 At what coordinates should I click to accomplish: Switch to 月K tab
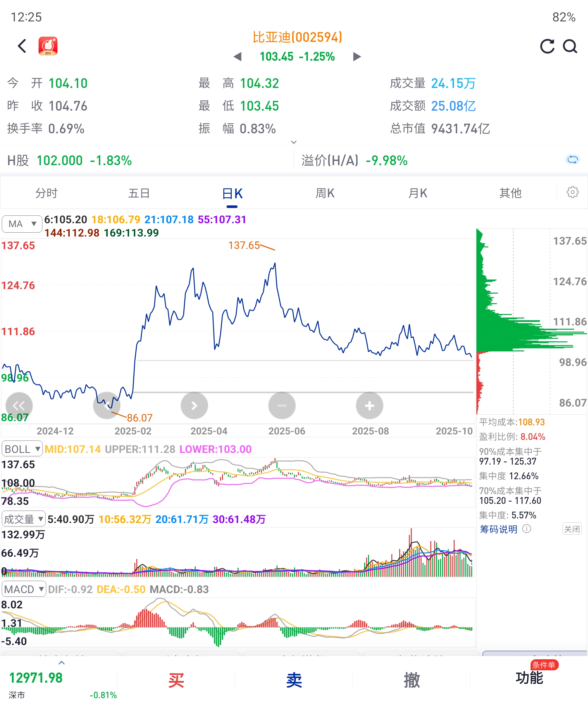coord(418,193)
